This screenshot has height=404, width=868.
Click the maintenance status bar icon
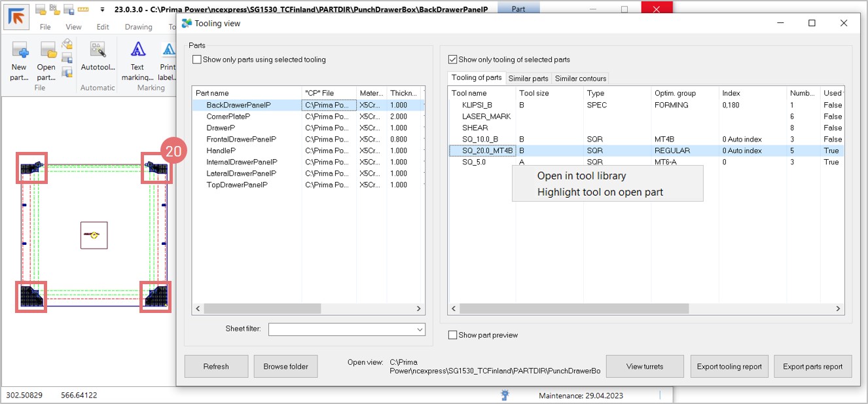pyautogui.click(x=505, y=395)
